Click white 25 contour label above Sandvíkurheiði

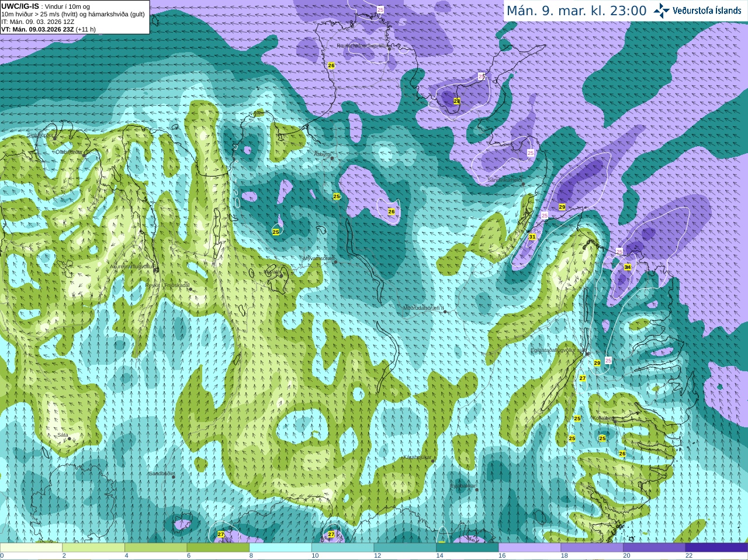tap(531, 153)
